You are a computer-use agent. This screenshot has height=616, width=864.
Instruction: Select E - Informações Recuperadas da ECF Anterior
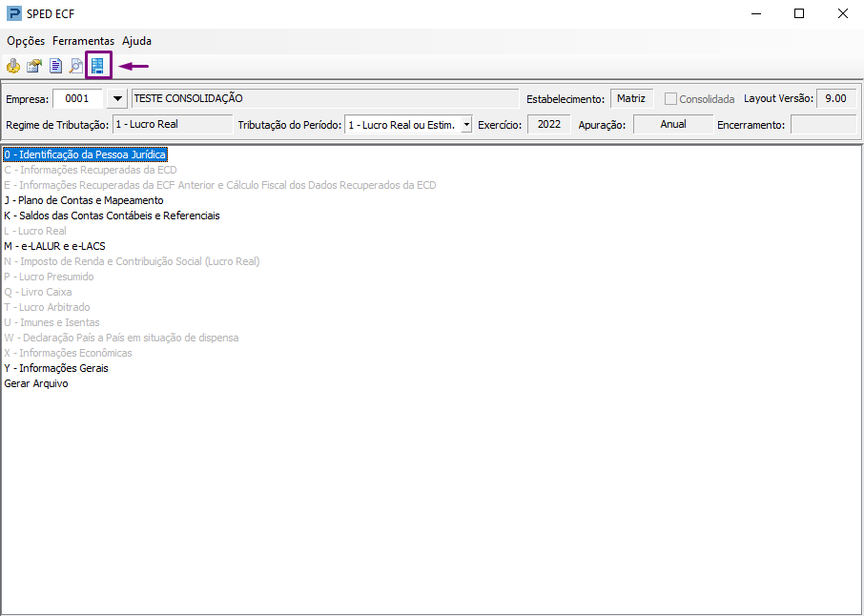click(x=220, y=186)
